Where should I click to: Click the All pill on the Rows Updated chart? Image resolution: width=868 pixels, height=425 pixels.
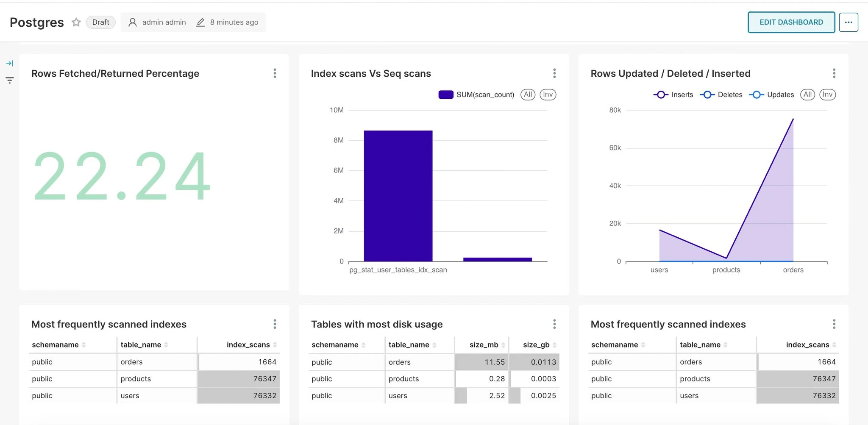point(807,94)
